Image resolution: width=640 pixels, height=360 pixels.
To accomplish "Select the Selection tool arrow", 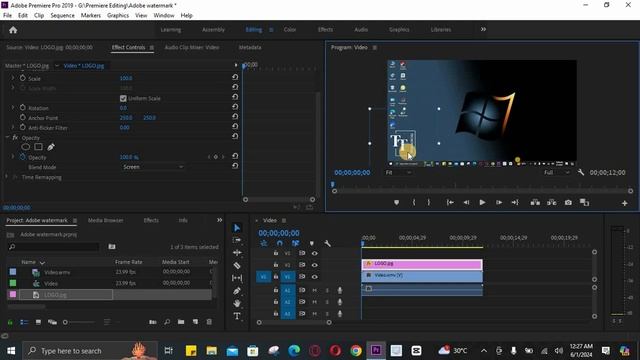I will pos(237,228).
